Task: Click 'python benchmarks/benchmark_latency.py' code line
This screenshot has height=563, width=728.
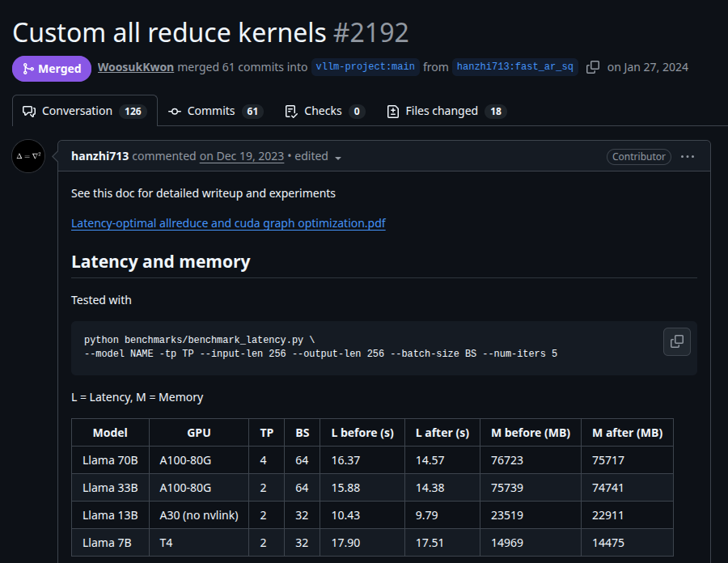Action: (x=199, y=340)
